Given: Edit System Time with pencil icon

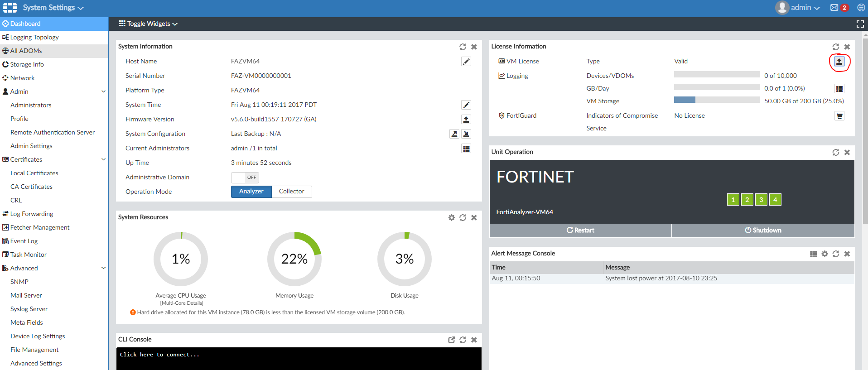Looking at the screenshot, I should [466, 105].
